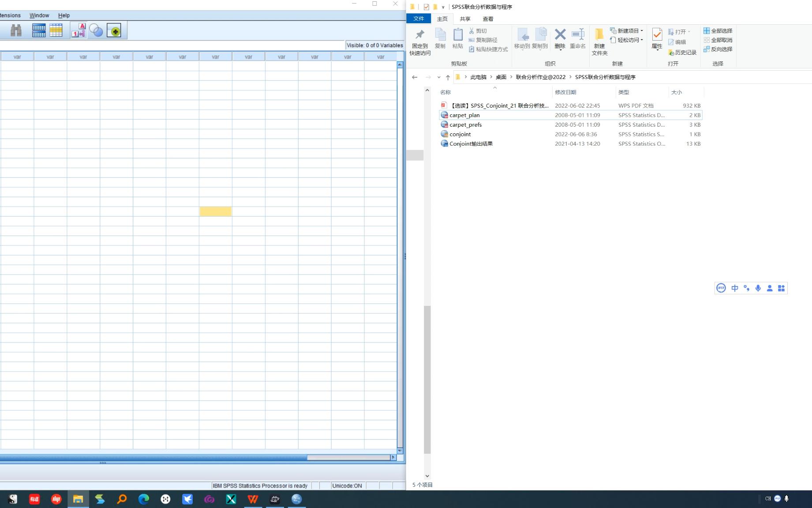The height and width of the screenshot is (508, 812).
Task: Click the Properties (属性) icon
Action: [x=657, y=39]
